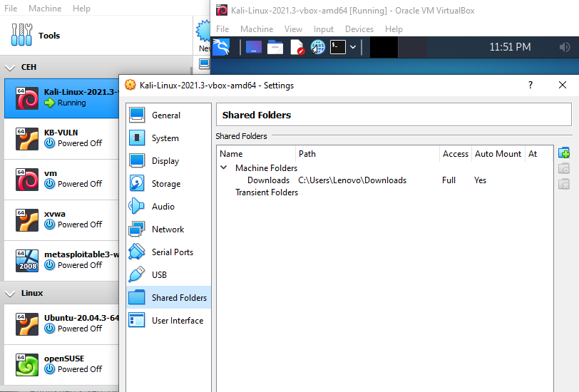Open Machine menu in VirtualBox Manager
Screen dimensions: 579x392
pos(45,8)
